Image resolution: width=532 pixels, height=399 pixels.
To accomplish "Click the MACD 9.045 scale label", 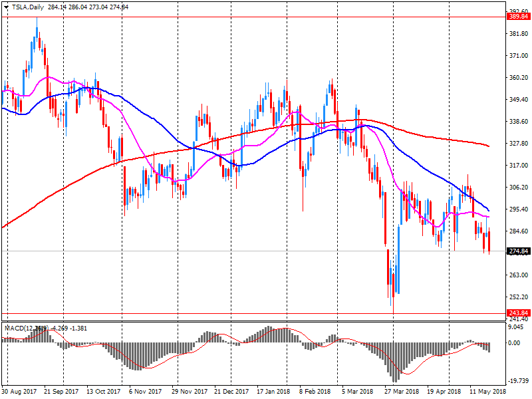I will (515, 327).
